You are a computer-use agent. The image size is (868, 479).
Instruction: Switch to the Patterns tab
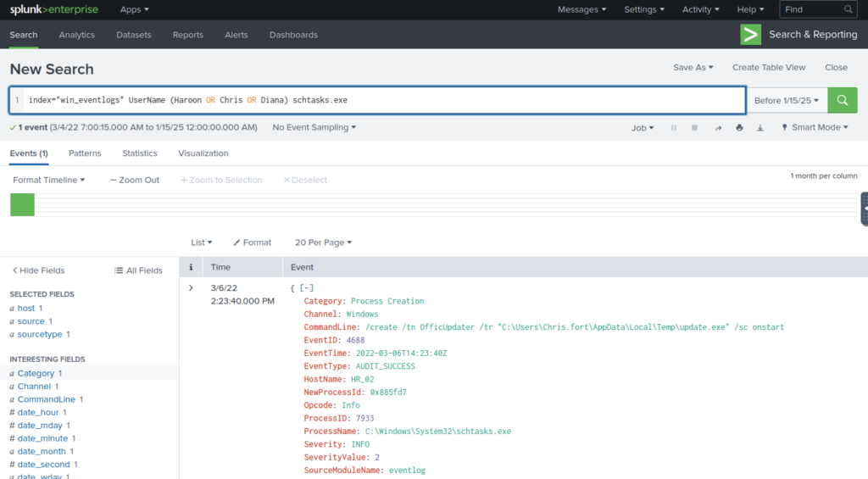[x=85, y=153]
